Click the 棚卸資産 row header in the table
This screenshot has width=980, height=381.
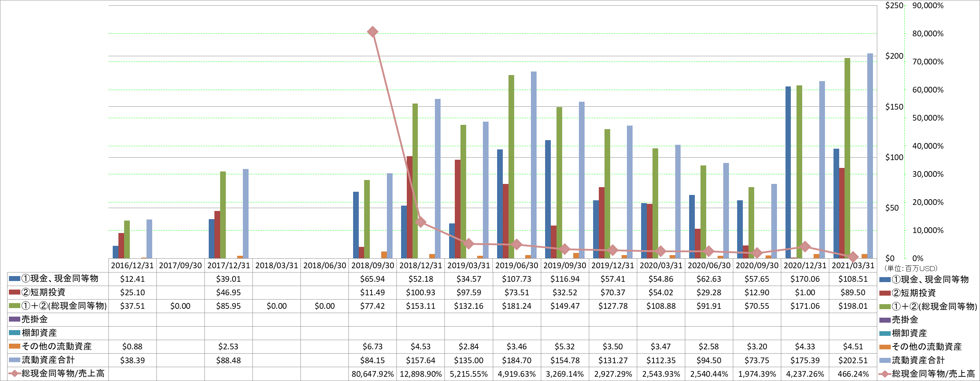[58, 333]
